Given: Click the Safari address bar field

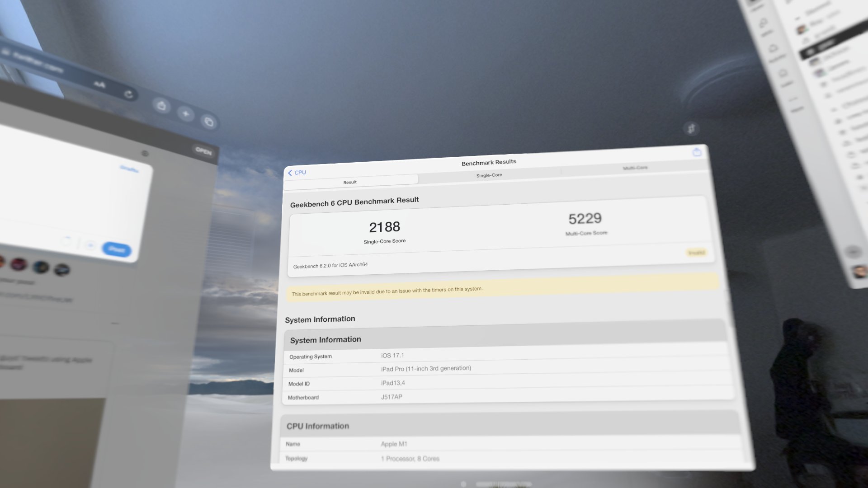Looking at the screenshot, I should pos(38,63).
